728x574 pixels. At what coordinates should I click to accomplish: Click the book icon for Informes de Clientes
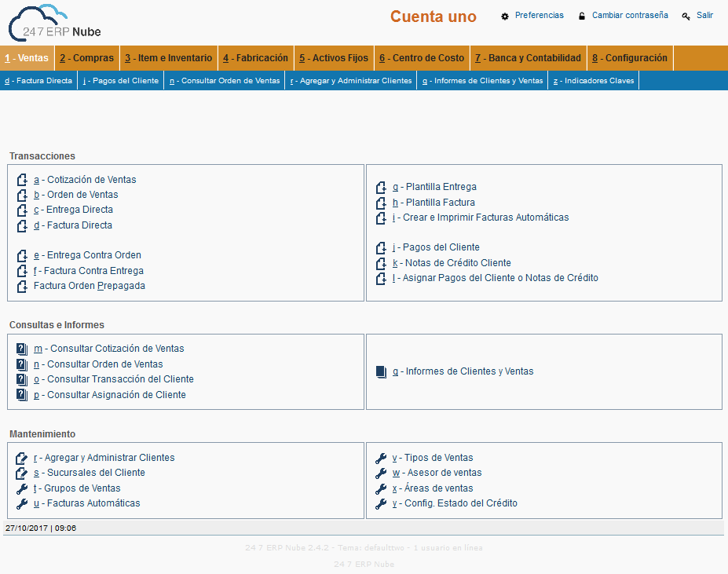[x=381, y=371]
